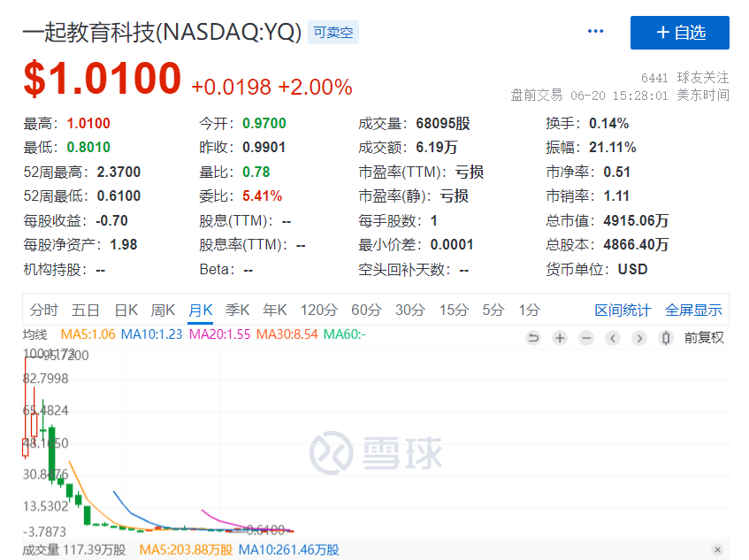Viewport: 749px width, 560px height.
Task: Select the 年K chart tab
Action: tap(275, 310)
